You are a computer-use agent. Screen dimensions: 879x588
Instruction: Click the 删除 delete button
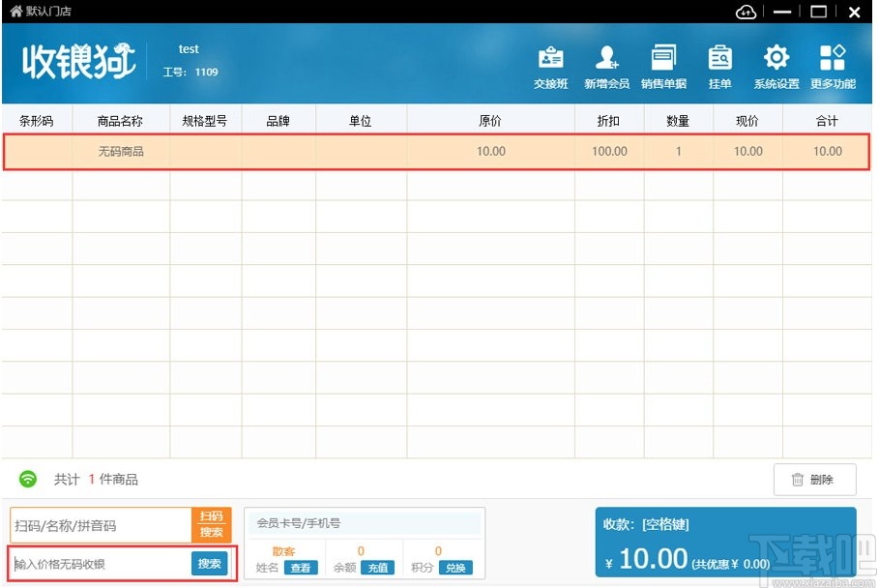point(814,479)
